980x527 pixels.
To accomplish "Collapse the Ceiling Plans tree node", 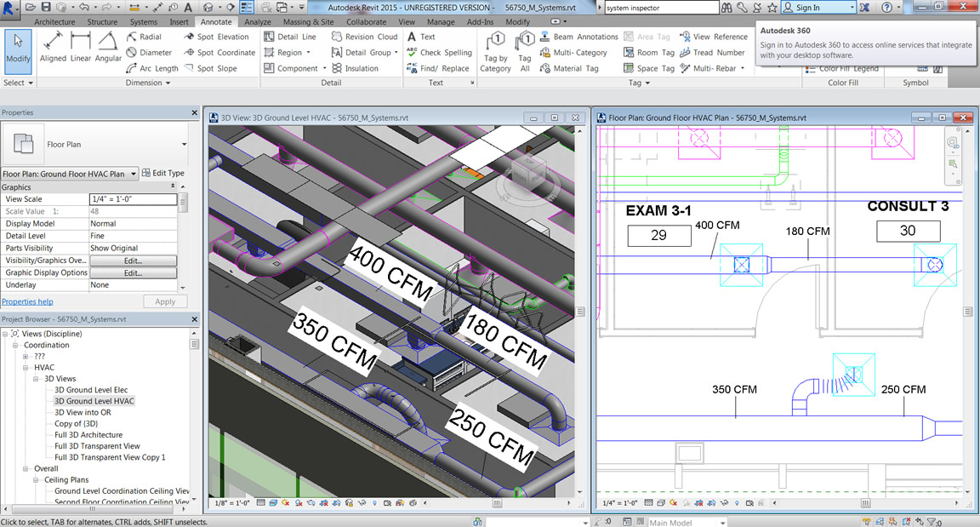I will tap(36, 480).
